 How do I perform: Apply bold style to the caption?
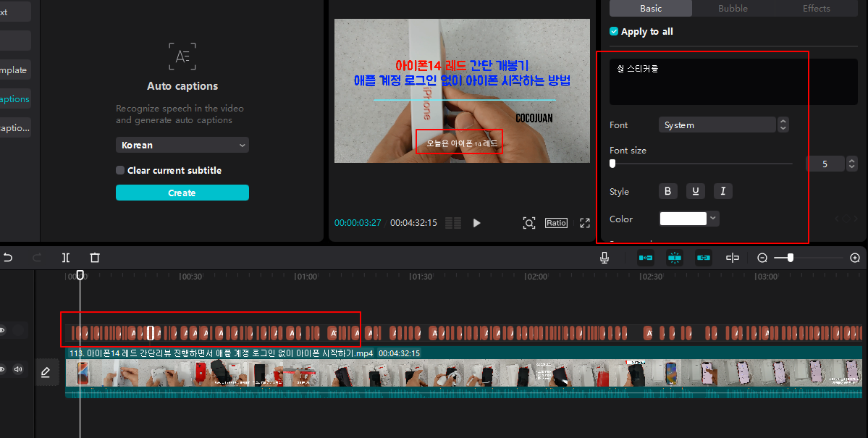(667, 191)
